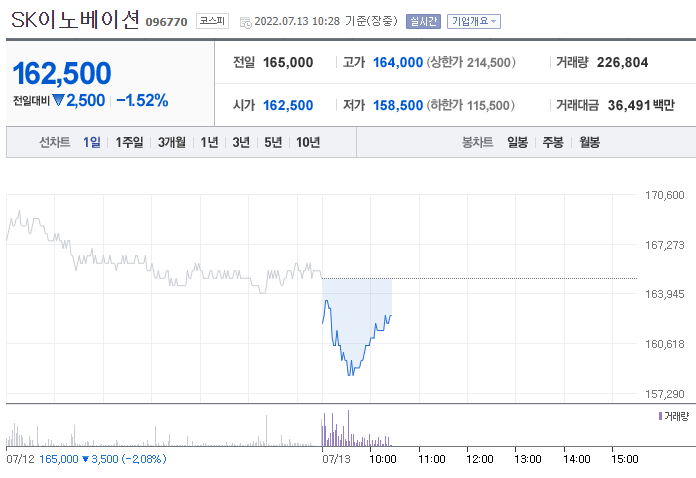Image resolution: width=696 pixels, height=478 pixels.
Task: Click the 157,290 y-axis label
Action: (x=664, y=394)
